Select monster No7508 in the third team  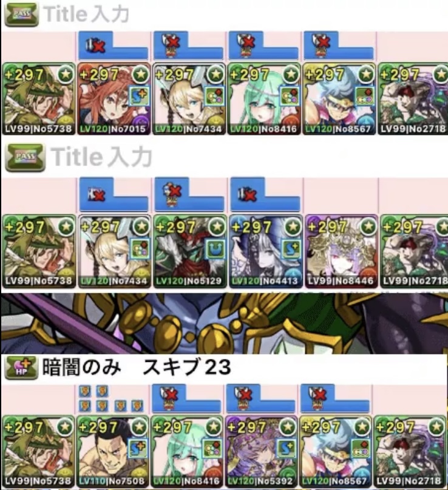112,451
